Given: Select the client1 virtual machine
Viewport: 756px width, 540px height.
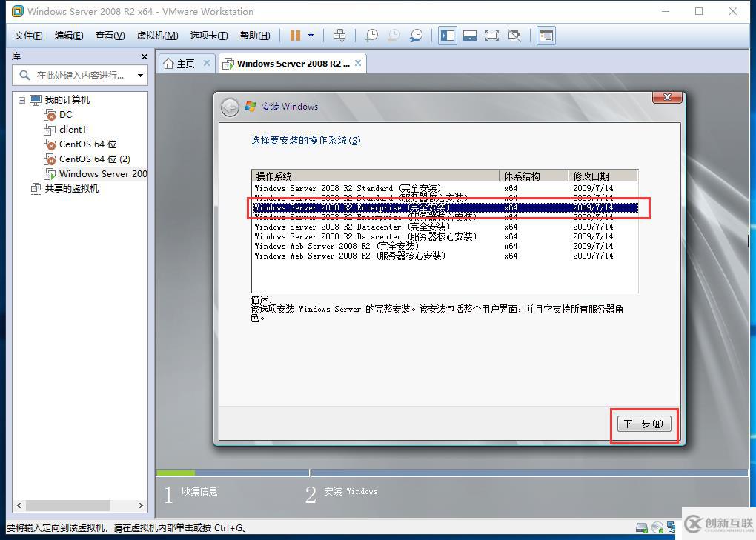Looking at the screenshot, I should [73, 129].
